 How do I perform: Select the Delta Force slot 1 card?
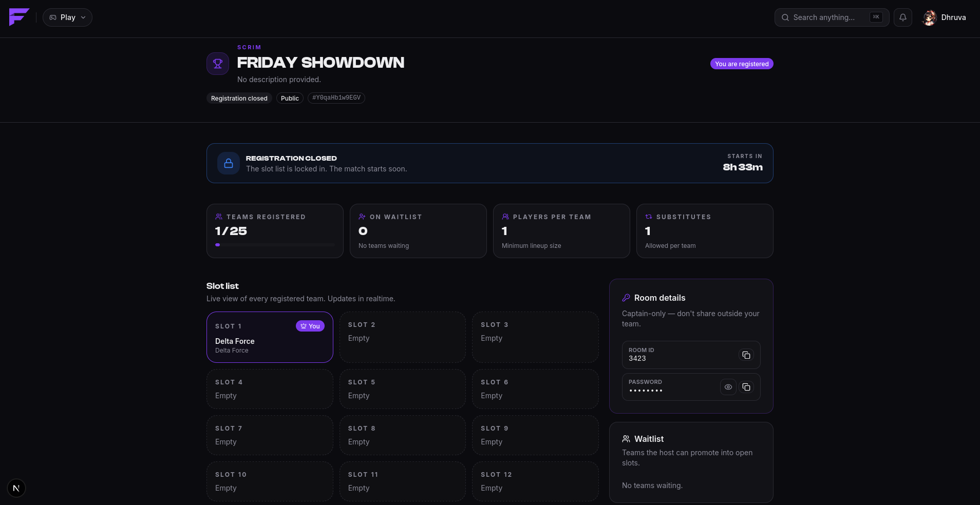pyautogui.click(x=270, y=337)
